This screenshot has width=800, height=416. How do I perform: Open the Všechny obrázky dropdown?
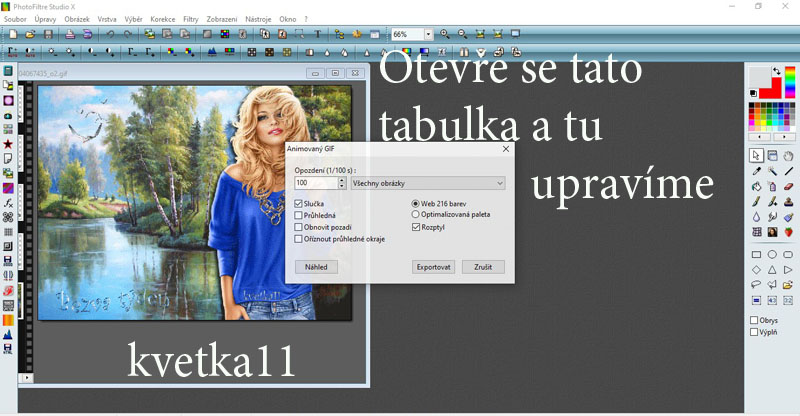pos(428,183)
